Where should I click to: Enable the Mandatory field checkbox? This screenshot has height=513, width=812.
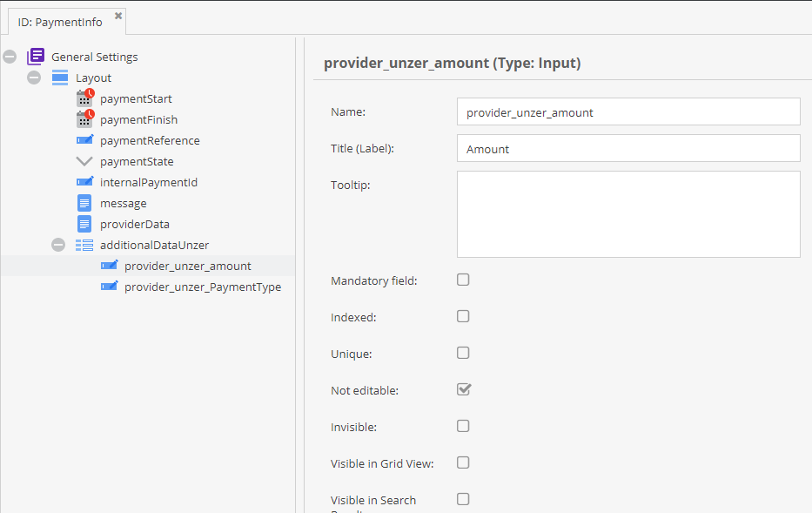(x=463, y=280)
